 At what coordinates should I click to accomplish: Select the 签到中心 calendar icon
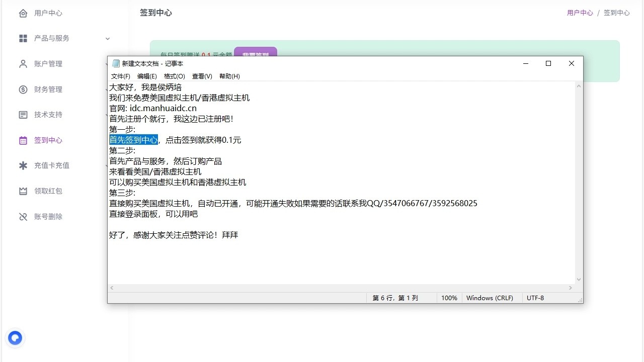(23, 140)
